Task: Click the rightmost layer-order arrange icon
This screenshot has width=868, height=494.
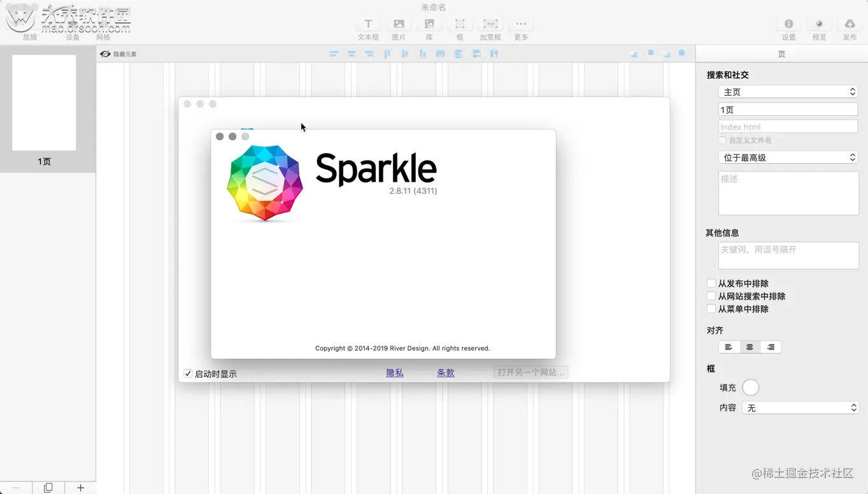Action: tap(682, 54)
